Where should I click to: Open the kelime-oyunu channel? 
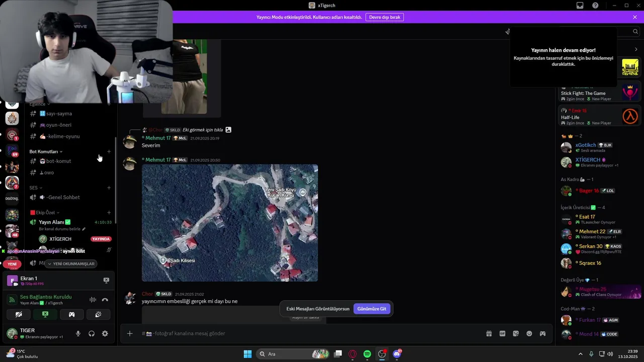click(70, 136)
